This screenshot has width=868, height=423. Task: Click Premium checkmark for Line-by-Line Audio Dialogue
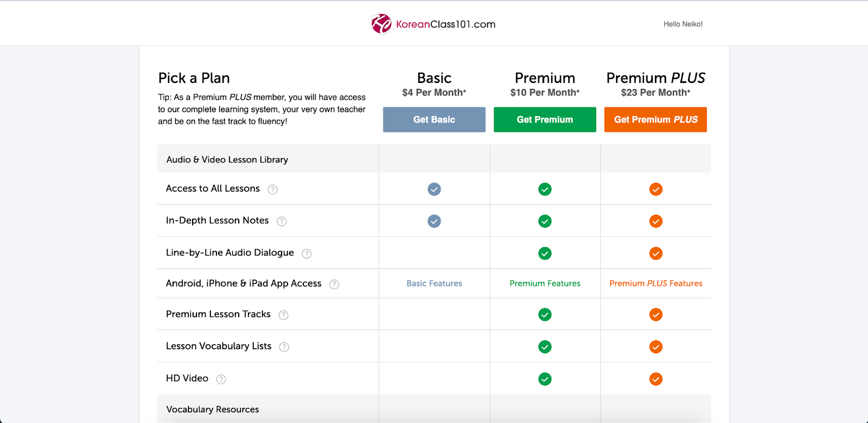[545, 253]
